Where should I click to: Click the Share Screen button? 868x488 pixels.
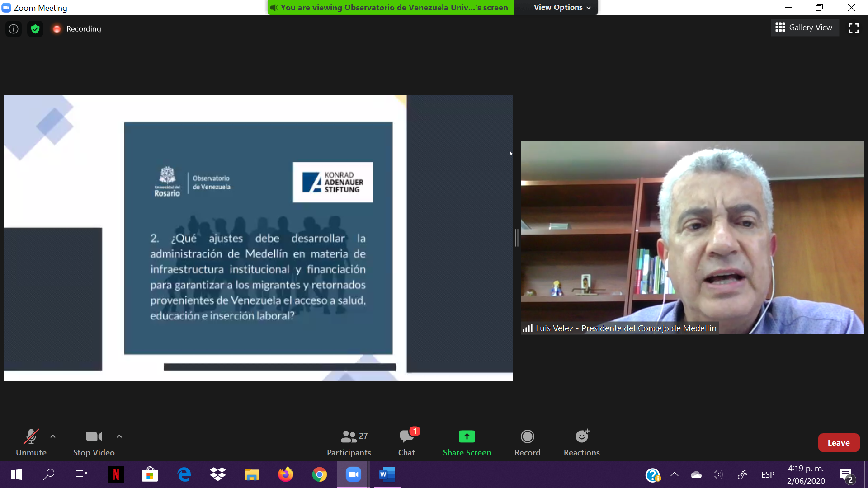(x=467, y=442)
